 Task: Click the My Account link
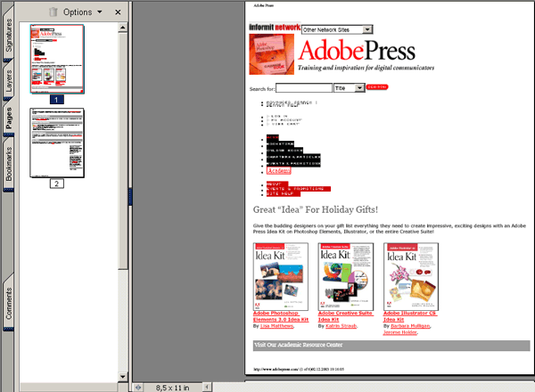coord(286,120)
